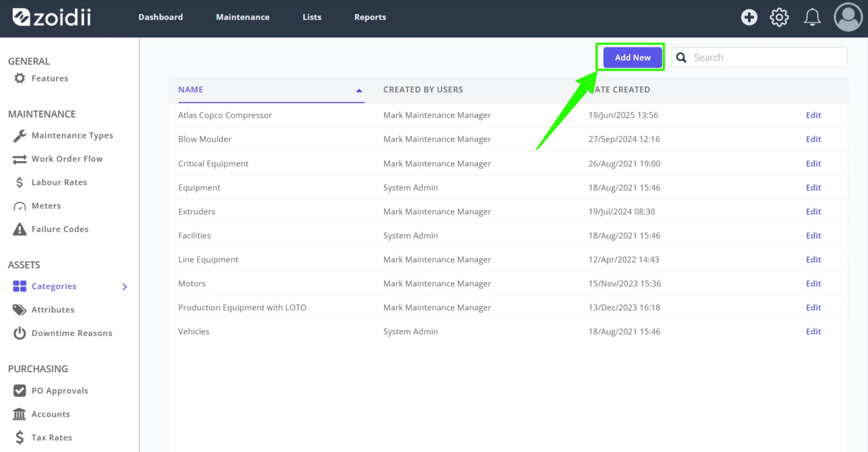This screenshot has width=868, height=452.
Task: Select the Blow Moulder name
Action: click(205, 139)
